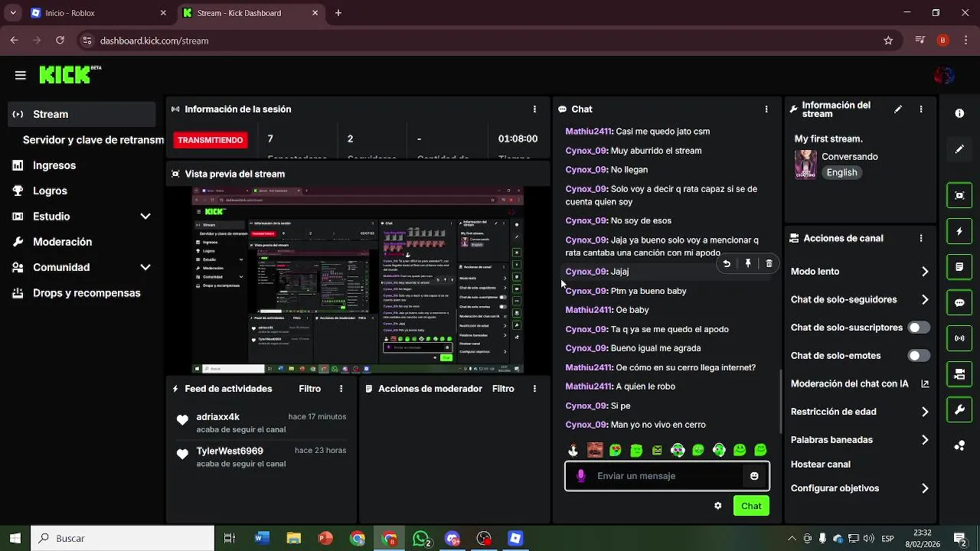Edit stream info with the pencil in the panel header
The image size is (980, 551).
click(898, 109)
